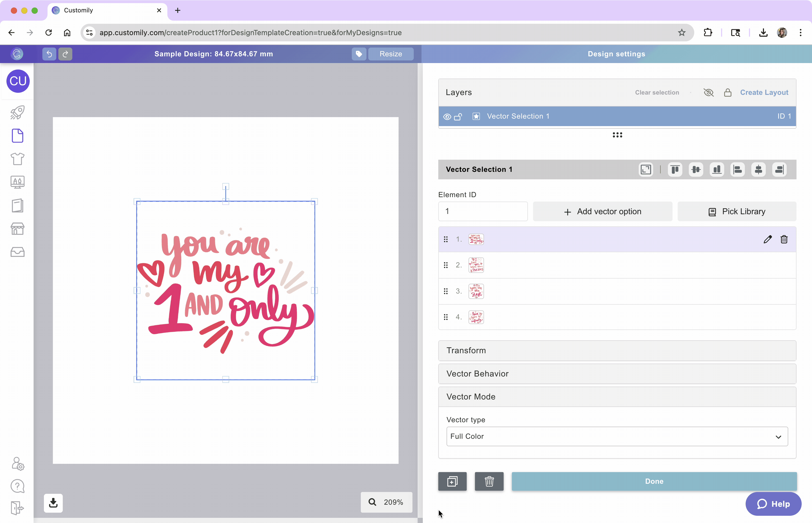This screenshot has height=523, width=812.
Task: Open a new browser tab
Action: [x=177, y=10]
